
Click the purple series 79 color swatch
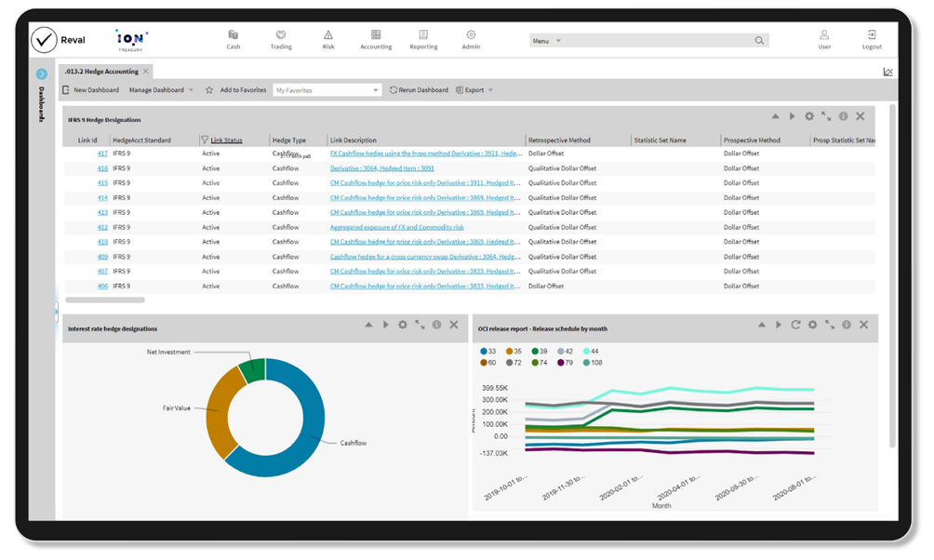pyautogui.click(x=561, y=362)
